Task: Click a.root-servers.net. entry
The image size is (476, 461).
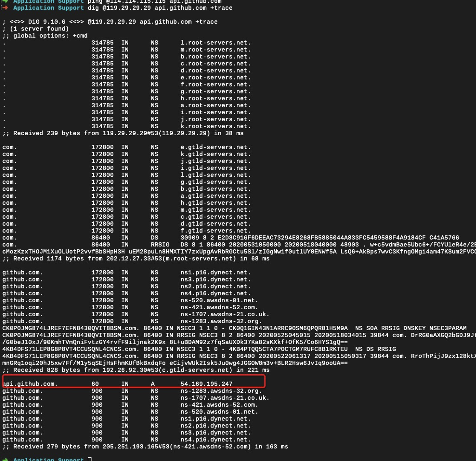Action: [x=215, y=105]
